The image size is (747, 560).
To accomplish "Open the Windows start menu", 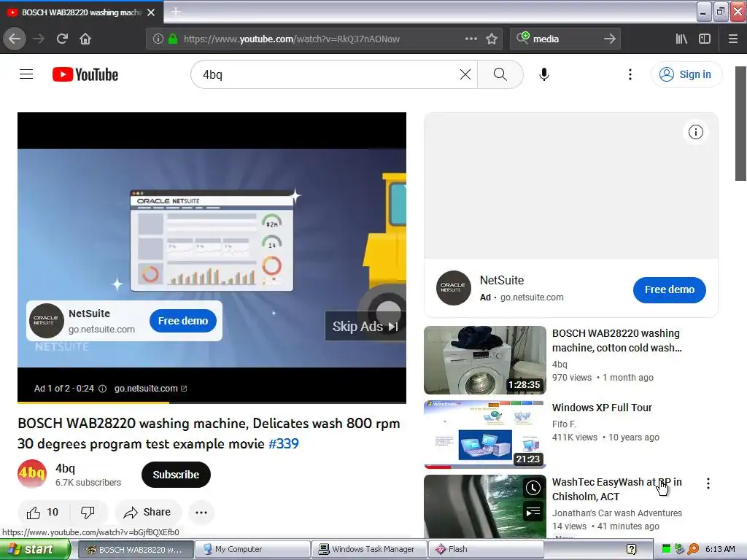I will [34, 549].
